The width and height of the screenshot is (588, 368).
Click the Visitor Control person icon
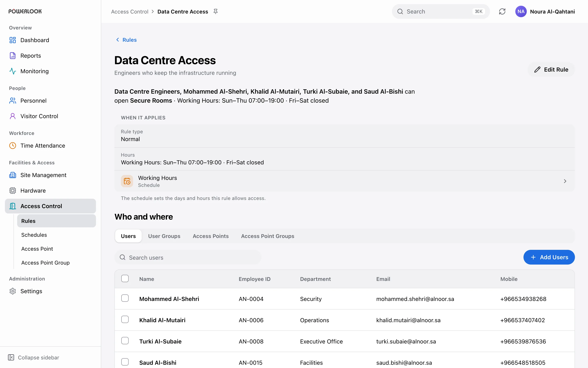(13, 116)
